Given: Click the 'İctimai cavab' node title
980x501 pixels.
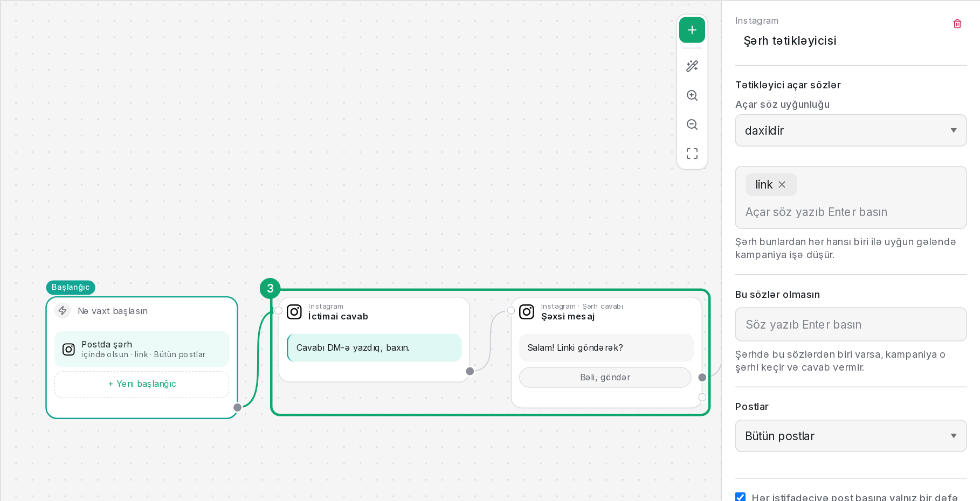Looking at the screenshot, I should pyautogui.click(x=338, y=317).
